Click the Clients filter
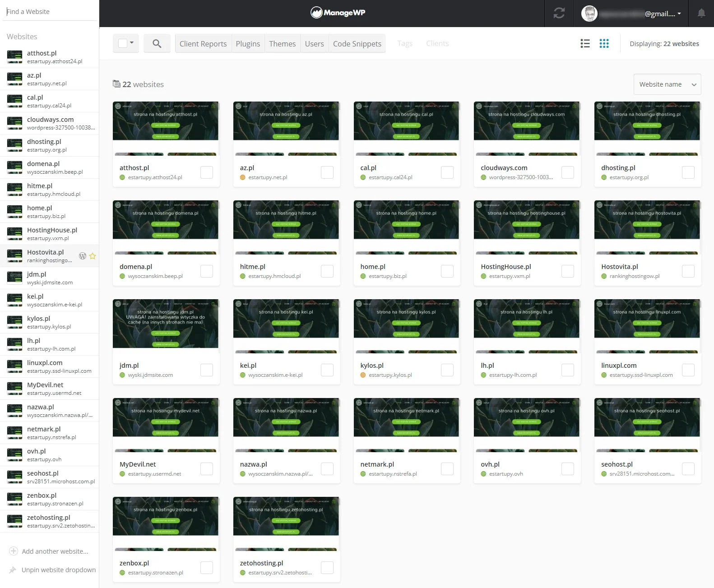 click(437, 43)
